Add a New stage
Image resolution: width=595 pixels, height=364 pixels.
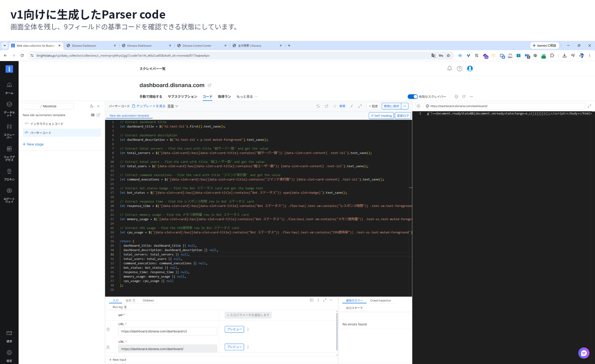coord(33,144)
